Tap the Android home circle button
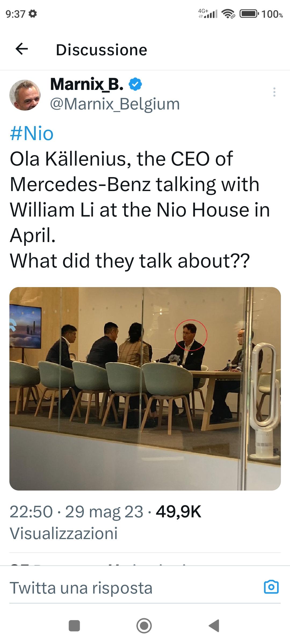The width and height of the screenshot is (290, 644). pos(144,626)
